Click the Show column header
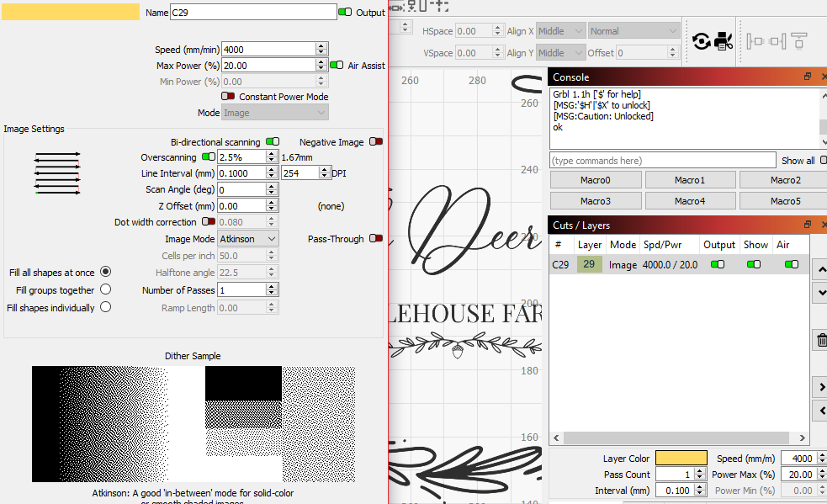 (755, 245)
